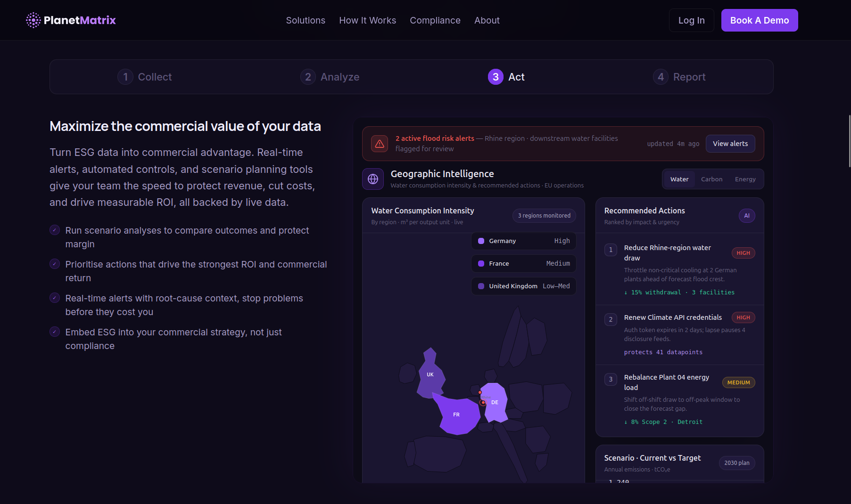Click checkmark beside Real-time alerts
The height and width of the screenshot is (504, 851).
pyautogui.click(x=55, y=298)
